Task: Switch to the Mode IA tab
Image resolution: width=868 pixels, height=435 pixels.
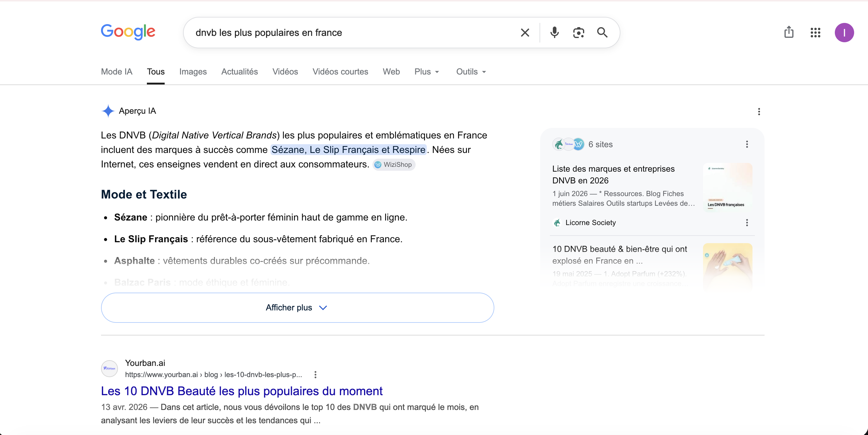Action: tap(117, 72)
